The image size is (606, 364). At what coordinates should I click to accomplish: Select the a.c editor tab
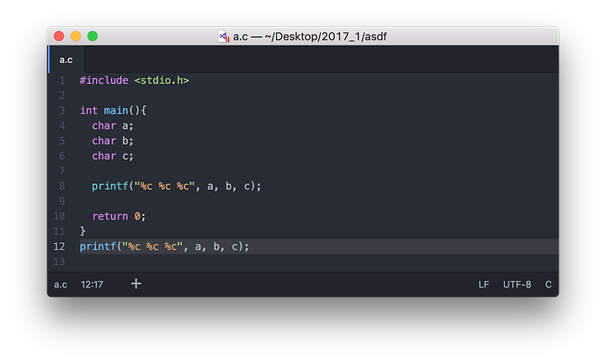click(66, 60)
